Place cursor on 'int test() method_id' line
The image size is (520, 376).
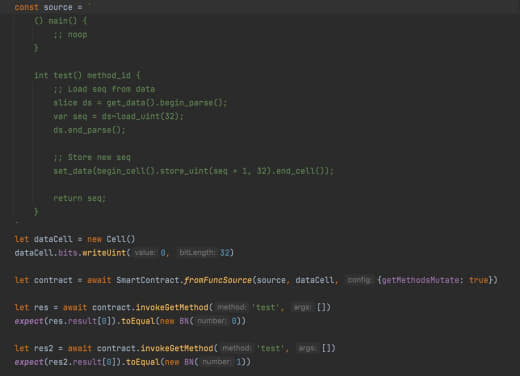point(87,76)
